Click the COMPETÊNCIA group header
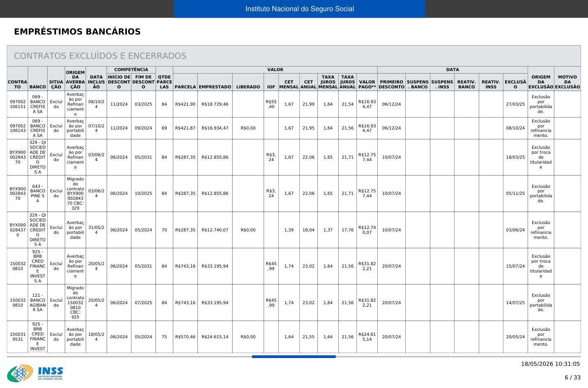588x388 pixels. (131, 70)
